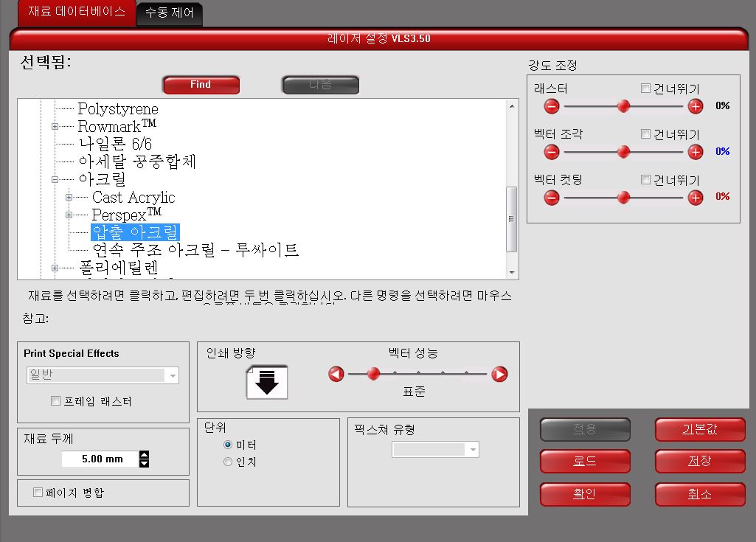Click the 확인 OK button
Image resolution: width=756 pixels, height=542 pixels.
click(x=585, y=494)
